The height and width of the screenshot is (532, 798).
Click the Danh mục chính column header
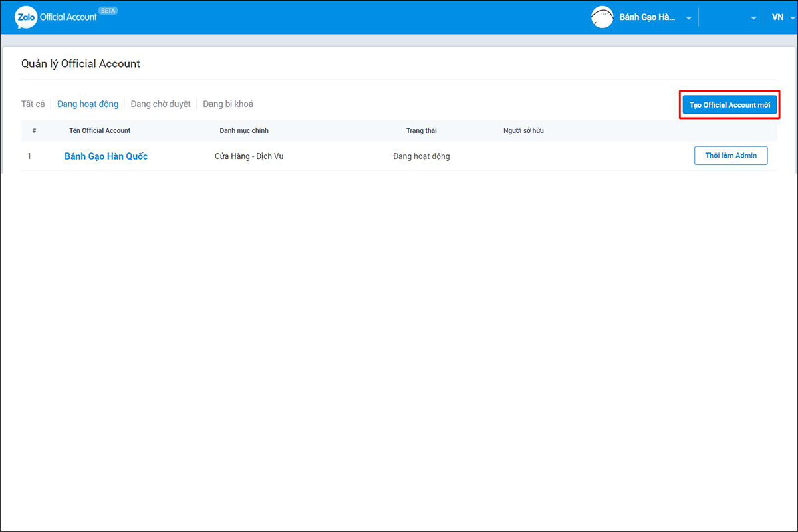click(x=244, y=131)
